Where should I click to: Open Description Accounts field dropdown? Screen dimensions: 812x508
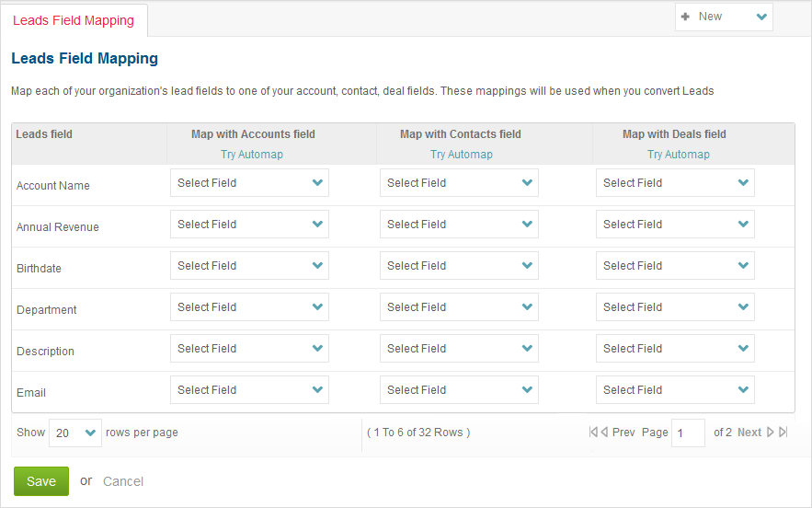[x=249, y=349]
